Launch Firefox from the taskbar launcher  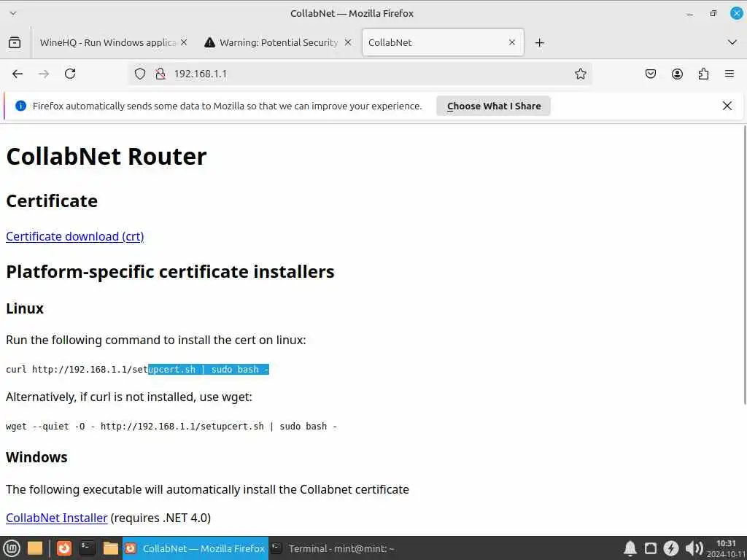tap(64, 548)
